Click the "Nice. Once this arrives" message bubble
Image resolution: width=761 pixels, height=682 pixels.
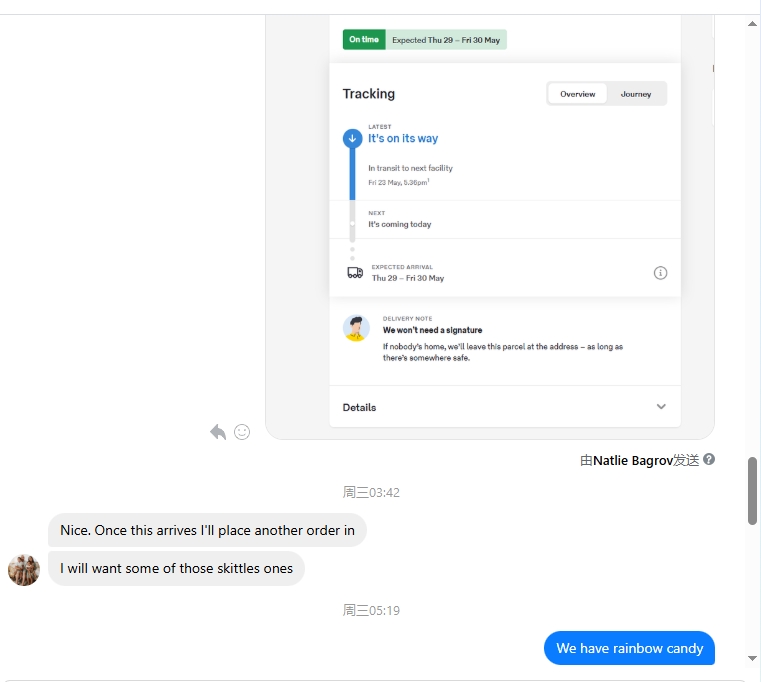pos(207,530)
